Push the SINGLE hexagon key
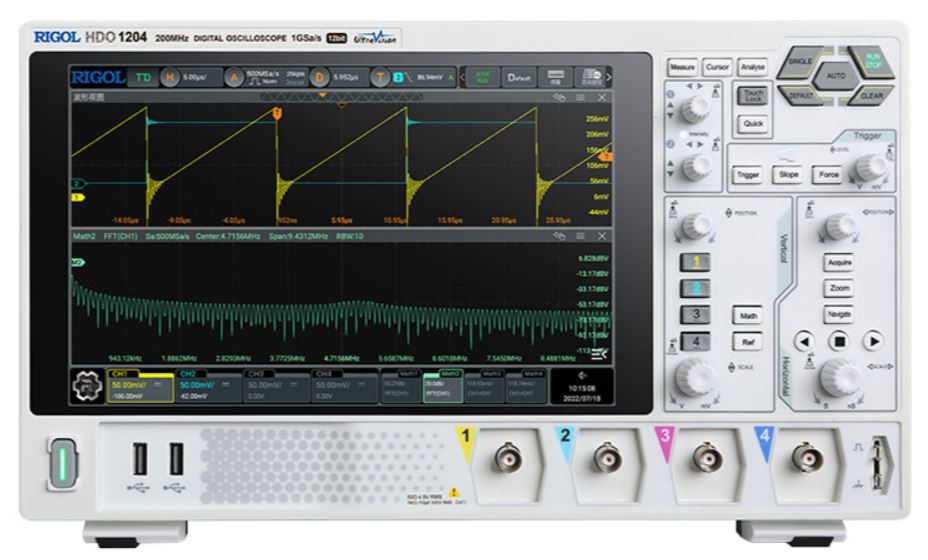Image resolution: width=928 pixels, height=560 pixels. (x=799, y=61)
